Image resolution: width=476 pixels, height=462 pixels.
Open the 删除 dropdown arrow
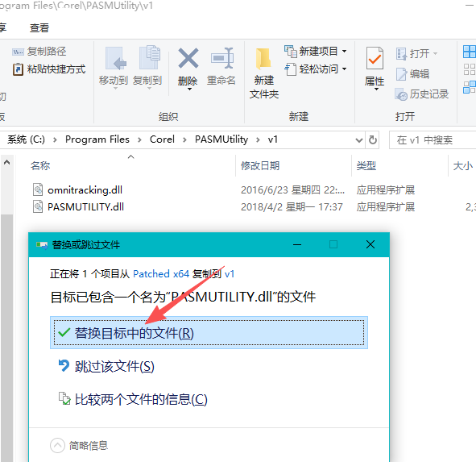[x=189, y=89]
